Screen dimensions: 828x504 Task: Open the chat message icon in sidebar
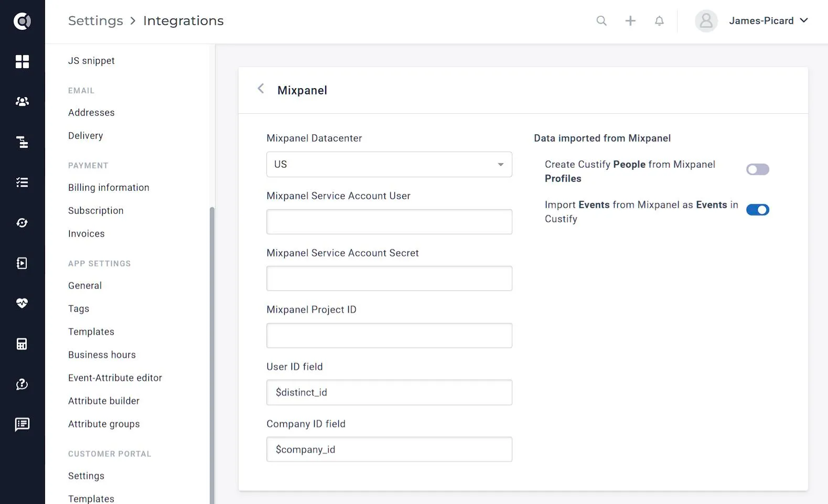click(22, 424)
